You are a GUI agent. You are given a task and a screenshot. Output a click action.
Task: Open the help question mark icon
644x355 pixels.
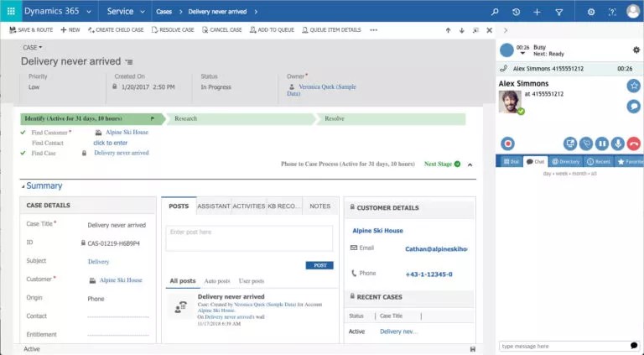point(612,12)
